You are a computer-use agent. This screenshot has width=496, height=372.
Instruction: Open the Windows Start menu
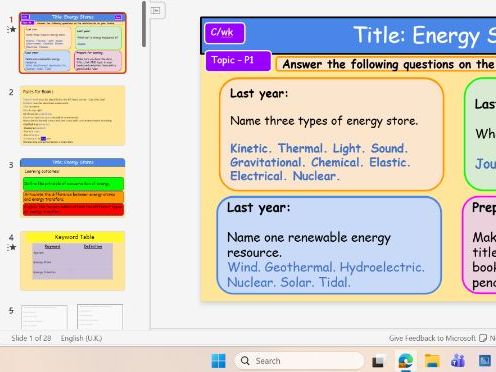click(x=219, y=361)
